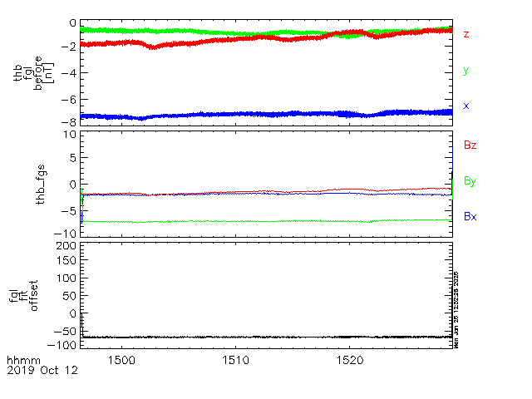Click the -8 tick label on top panel

(69, 121)
